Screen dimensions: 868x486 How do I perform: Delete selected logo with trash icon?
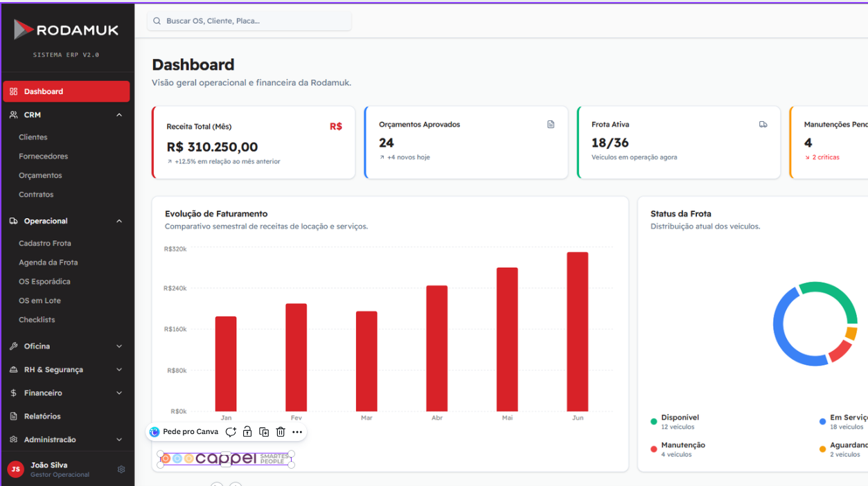(281, 432)
